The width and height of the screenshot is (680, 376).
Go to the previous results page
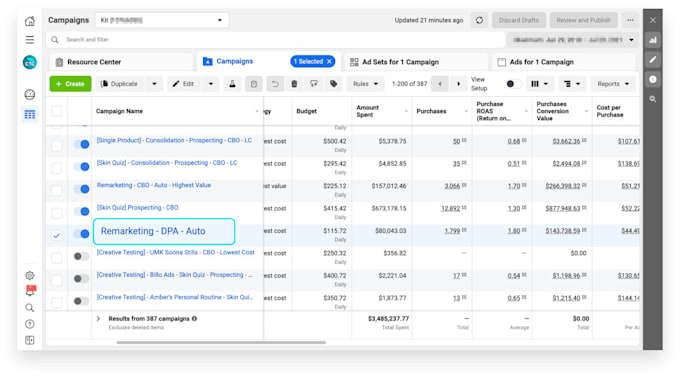440,84
